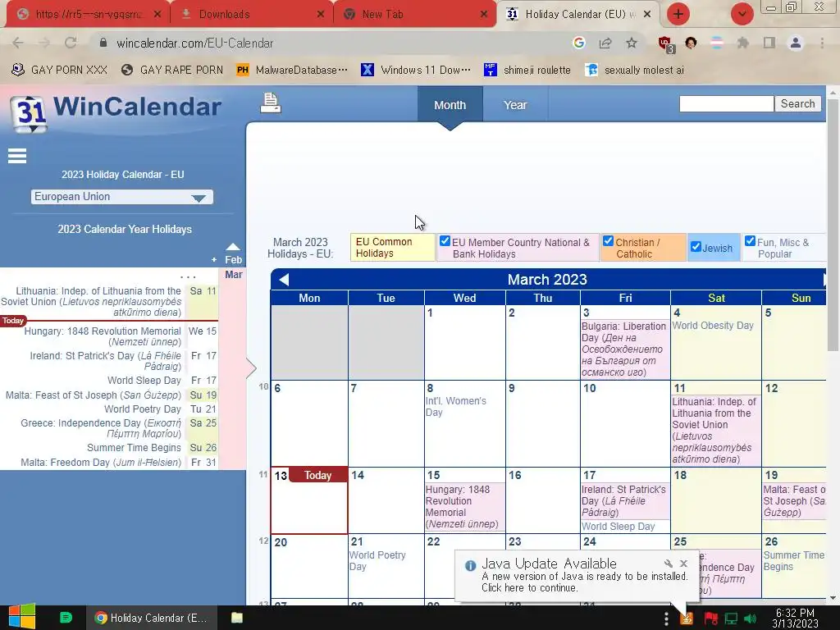Click the printer icon in header
Screen dimensions: 840x630
tap(271, 103)
